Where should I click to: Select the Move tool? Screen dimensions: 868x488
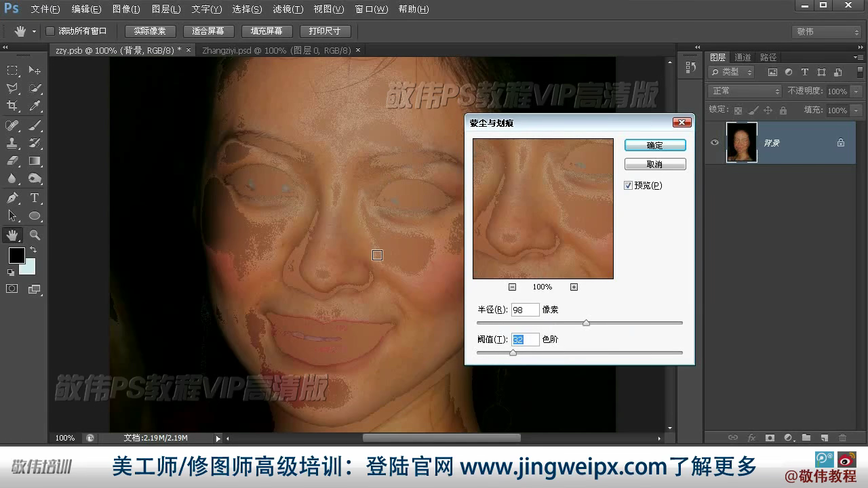[35, 70]
